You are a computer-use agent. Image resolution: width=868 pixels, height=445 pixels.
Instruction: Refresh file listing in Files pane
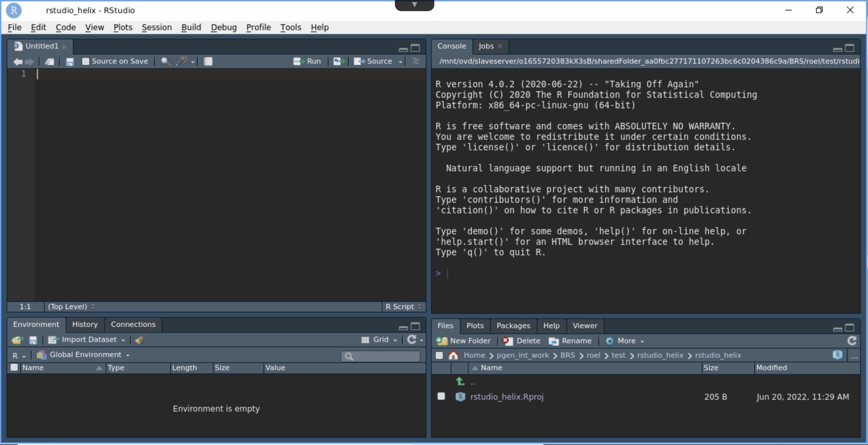852,341
